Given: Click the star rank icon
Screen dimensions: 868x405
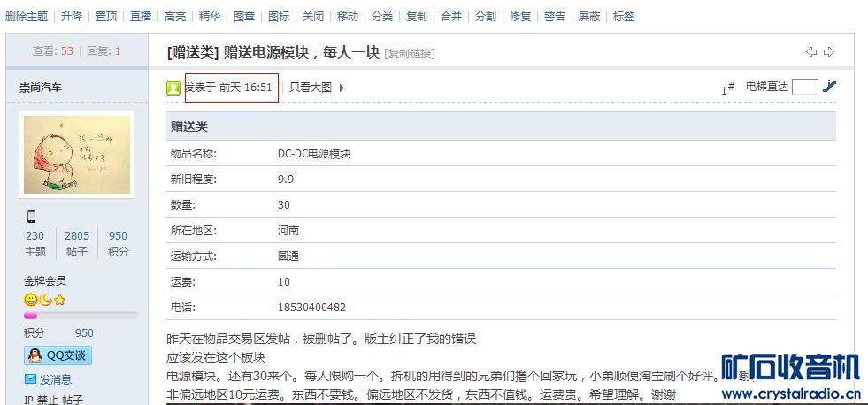Looking at the screenshot, I should coord(60,300).
